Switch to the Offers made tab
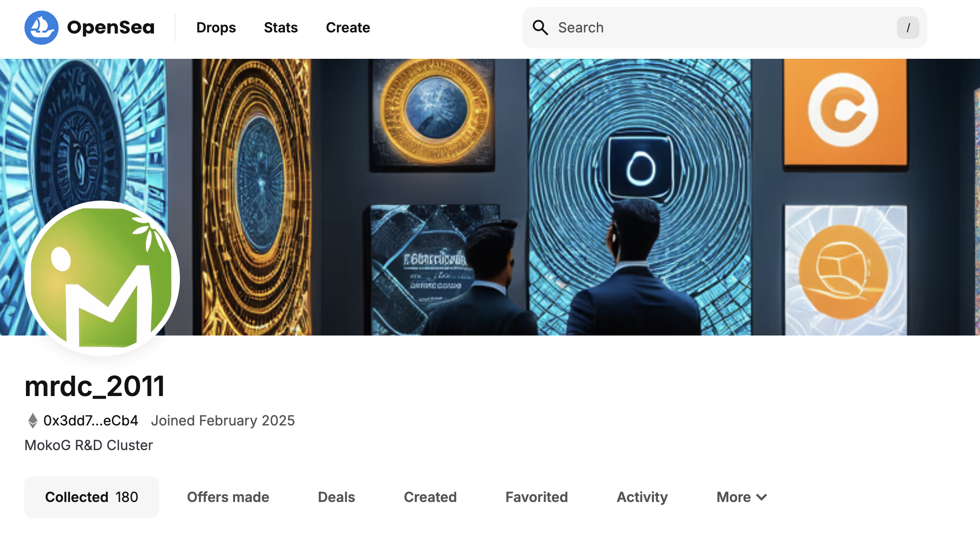 pyautogui.click(x=228, y=497)
